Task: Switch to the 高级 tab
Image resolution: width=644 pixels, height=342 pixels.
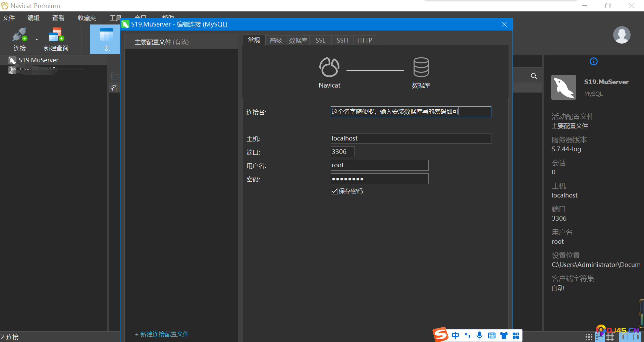Action: click(x=276, y=40)
